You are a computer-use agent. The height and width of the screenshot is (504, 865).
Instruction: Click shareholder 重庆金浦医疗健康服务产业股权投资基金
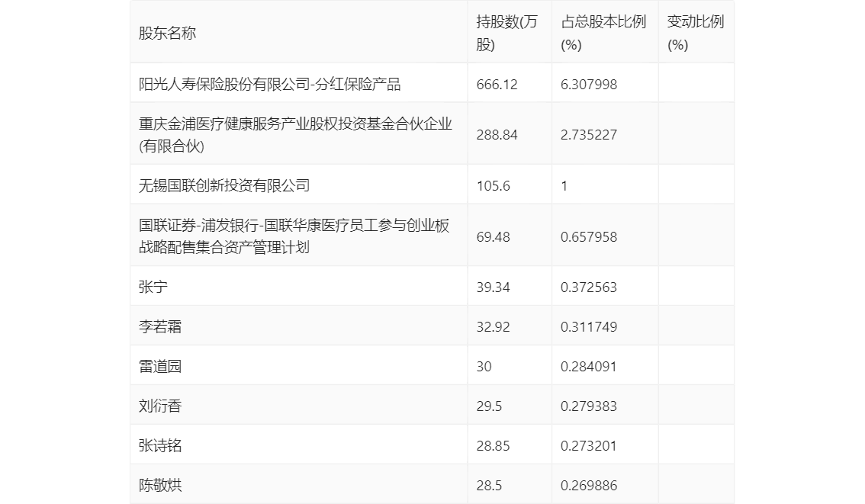click(x=295, y=134)
